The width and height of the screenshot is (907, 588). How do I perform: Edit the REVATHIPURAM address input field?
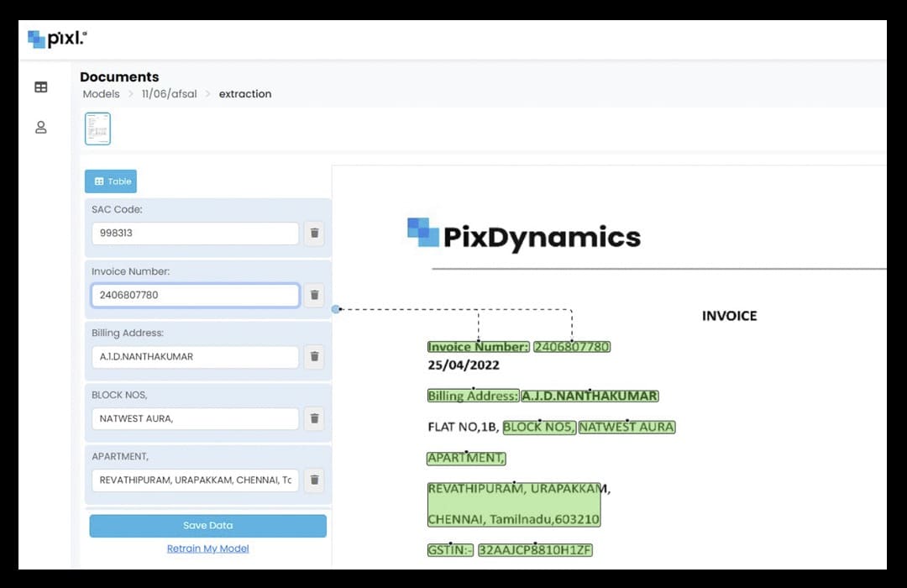[x=196, y=480]
